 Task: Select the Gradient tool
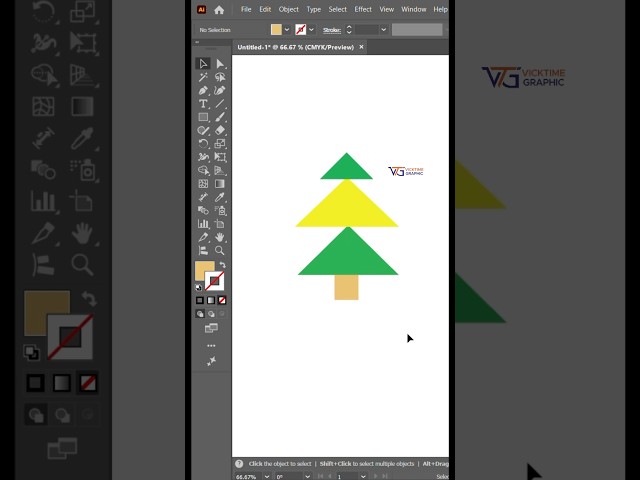point(220,184)
